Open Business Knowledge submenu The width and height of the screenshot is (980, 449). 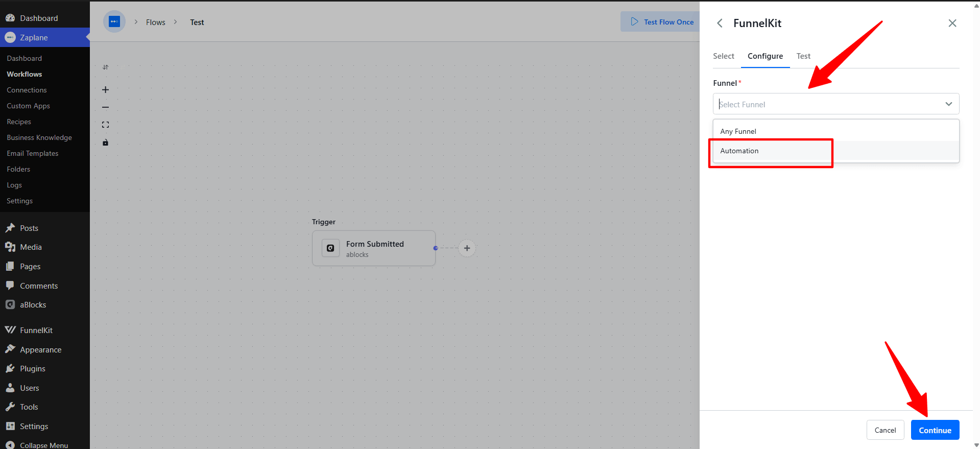point(39,137)
